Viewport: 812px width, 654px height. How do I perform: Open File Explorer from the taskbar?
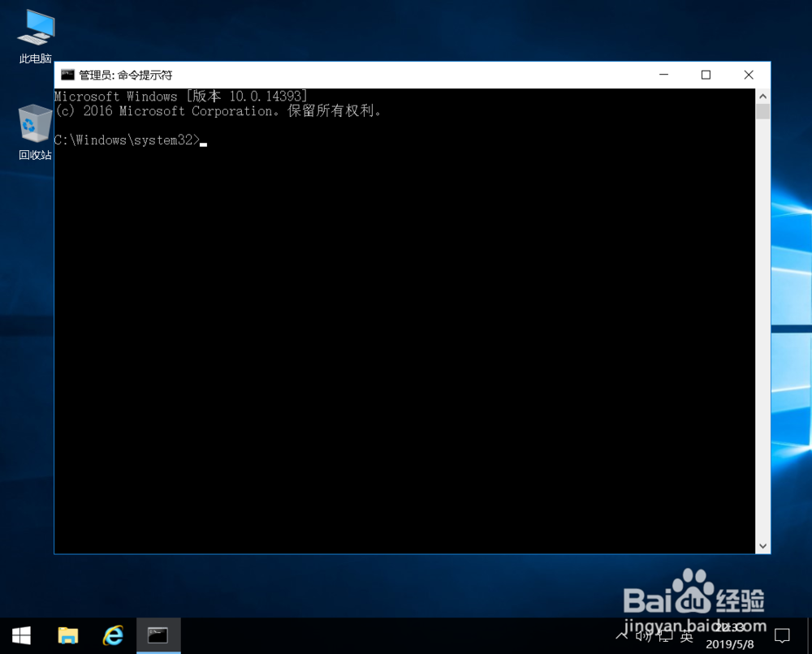pos(68,635)
